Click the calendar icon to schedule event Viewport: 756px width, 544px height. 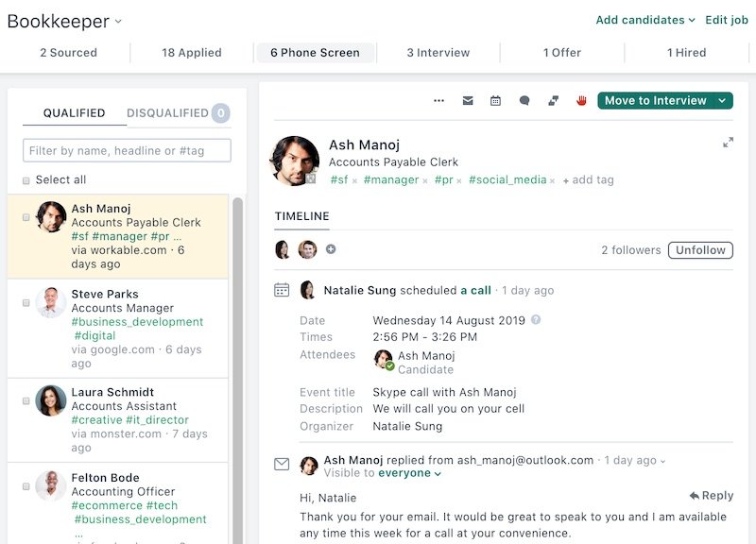point(495,101)
